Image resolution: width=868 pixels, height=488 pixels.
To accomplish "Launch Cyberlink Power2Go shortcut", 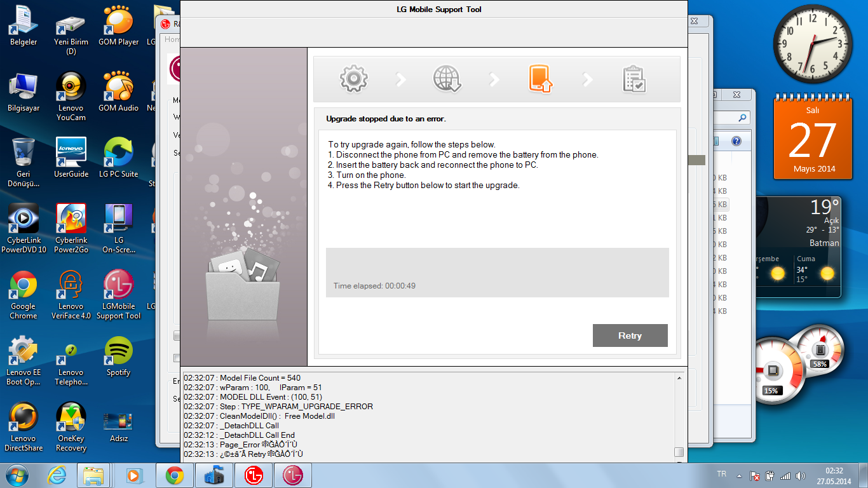I will coord(71,229).
